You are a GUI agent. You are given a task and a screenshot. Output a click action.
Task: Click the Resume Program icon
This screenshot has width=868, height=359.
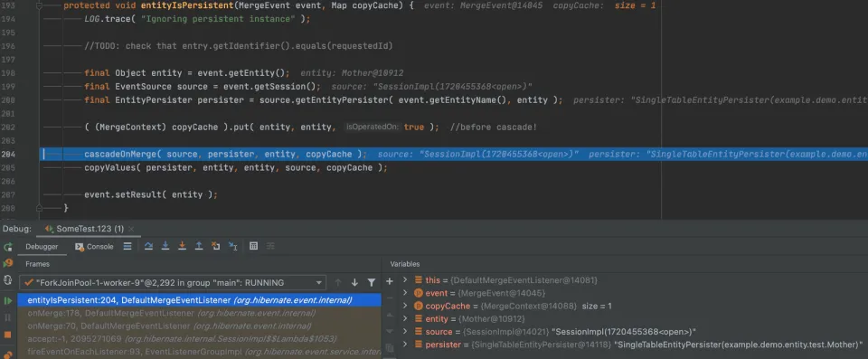[x=8, y=300]
